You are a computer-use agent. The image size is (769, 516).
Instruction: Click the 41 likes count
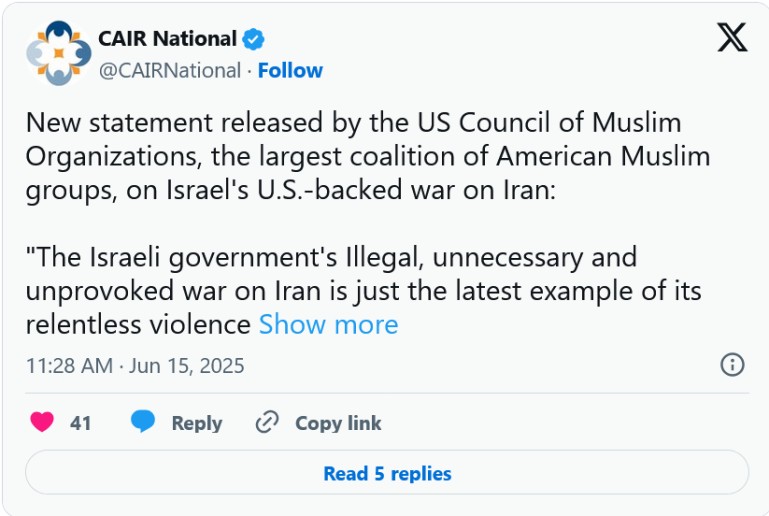[81, 423]
